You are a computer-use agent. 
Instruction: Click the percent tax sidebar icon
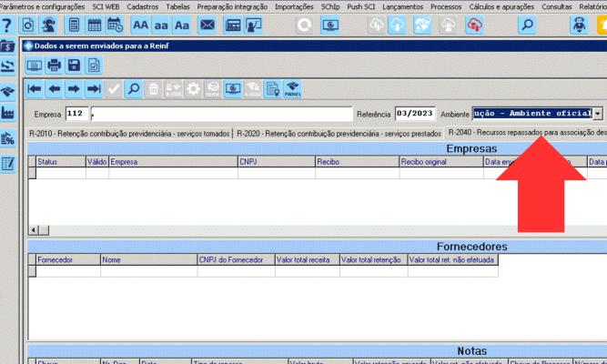(8, 138)
